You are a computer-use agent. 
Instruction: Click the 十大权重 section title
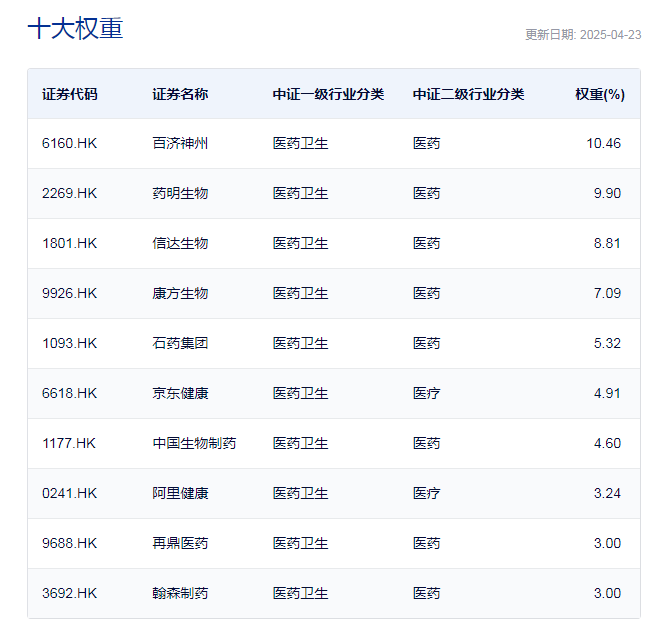point(75,29)
